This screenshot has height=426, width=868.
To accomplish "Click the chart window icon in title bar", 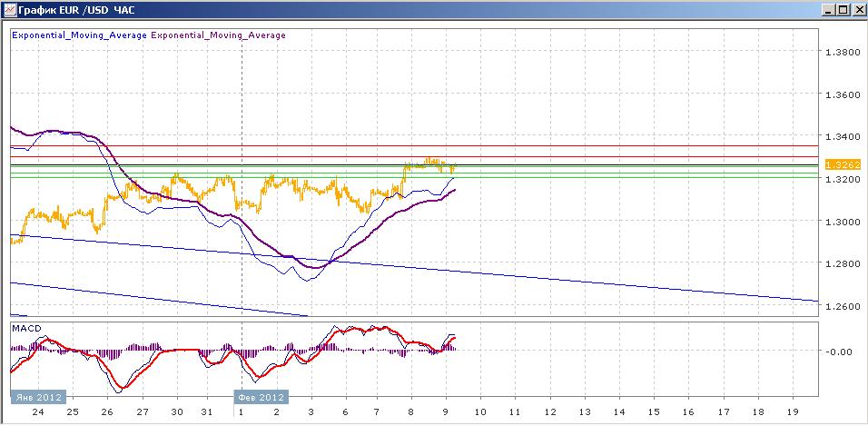I will pos(10,9).
